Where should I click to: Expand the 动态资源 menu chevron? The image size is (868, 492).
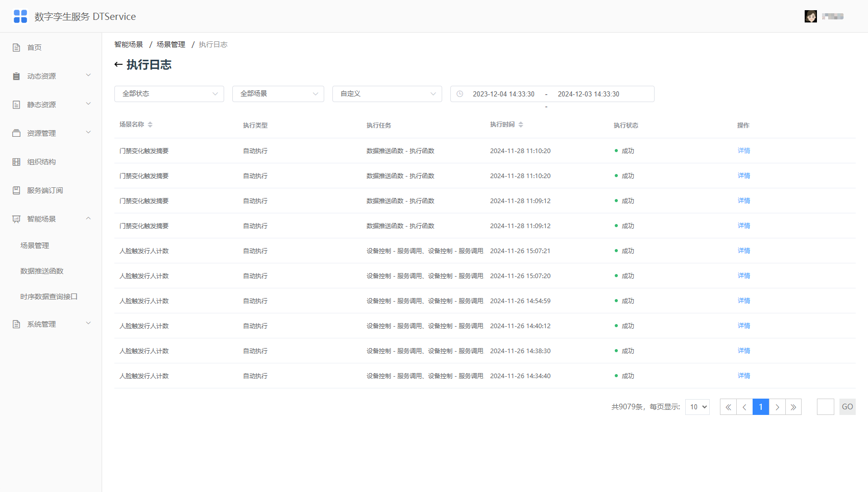point(88,76)
